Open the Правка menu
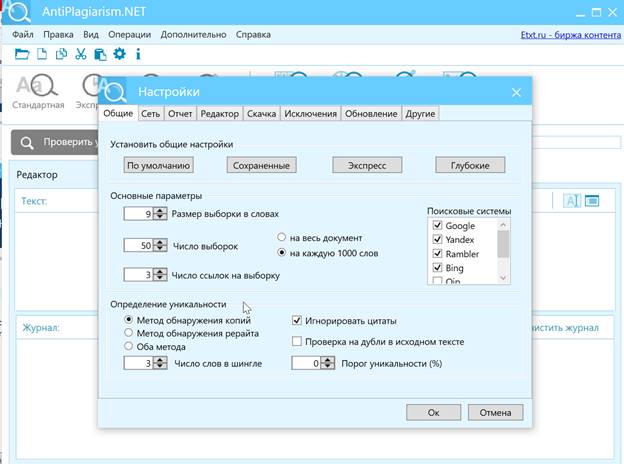 coord(58,35)
